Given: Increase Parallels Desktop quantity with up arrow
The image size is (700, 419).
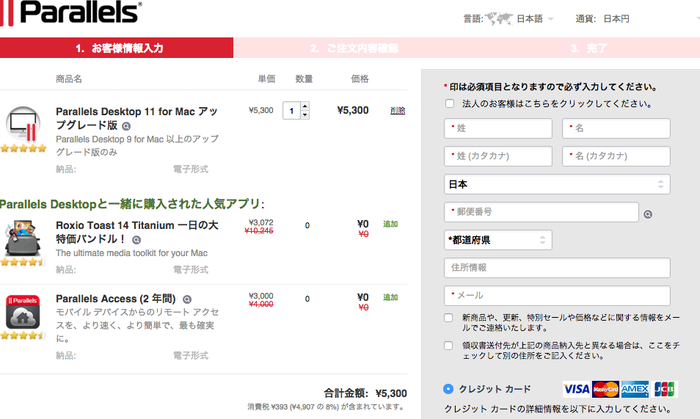Looking at the screenshot, I should (305, 106).
